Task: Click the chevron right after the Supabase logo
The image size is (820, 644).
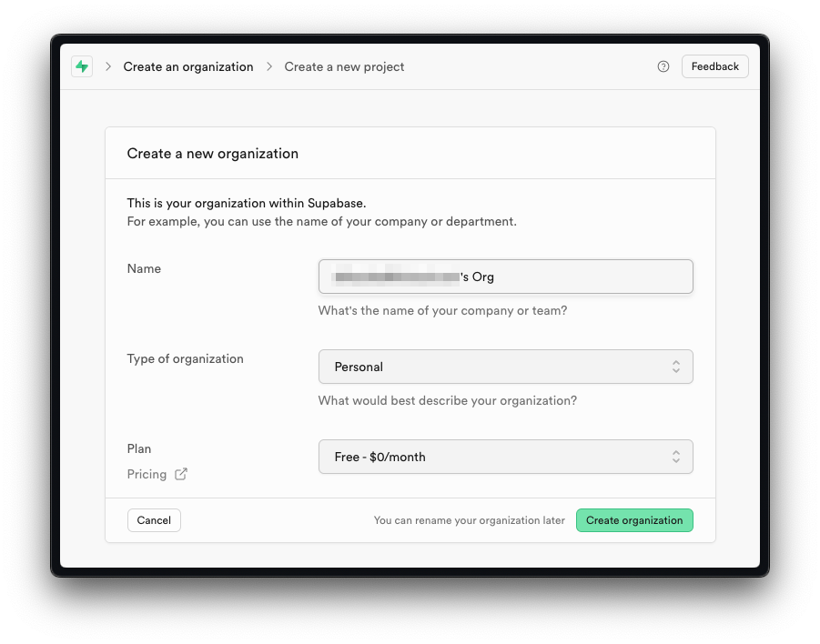Action: click(108, 66)
